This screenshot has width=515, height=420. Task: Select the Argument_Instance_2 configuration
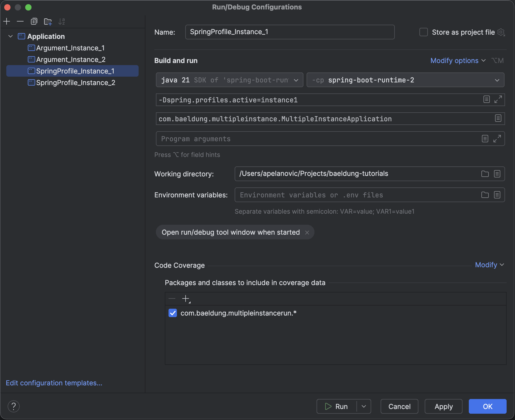point(71,60)
